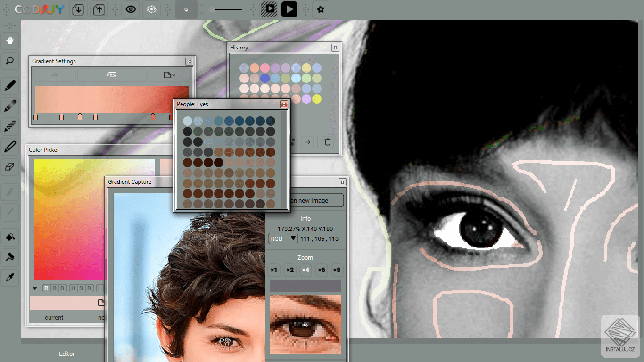Viewport: 644px width, 362px height.
Task: Click the greyed apply gradient button in Gradient Settings
Action: (x=55, y=74)
